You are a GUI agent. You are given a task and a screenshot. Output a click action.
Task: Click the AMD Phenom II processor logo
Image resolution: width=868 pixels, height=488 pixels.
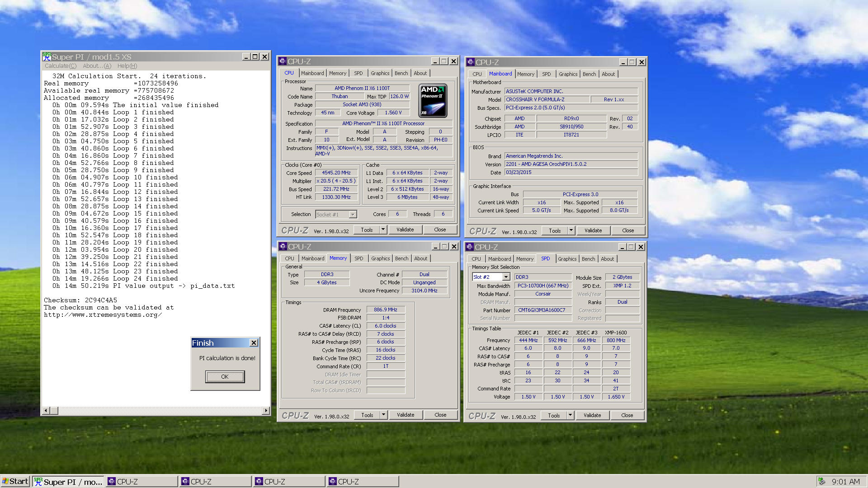click(433, 101)
